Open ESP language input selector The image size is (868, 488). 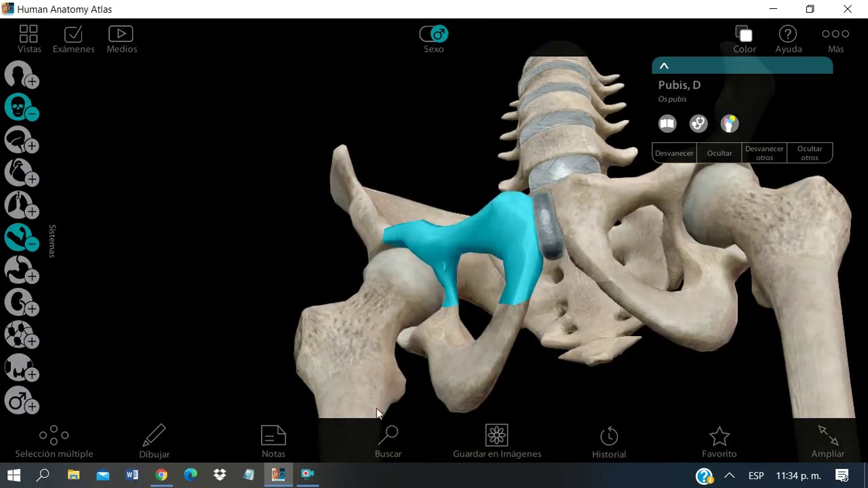755,476
